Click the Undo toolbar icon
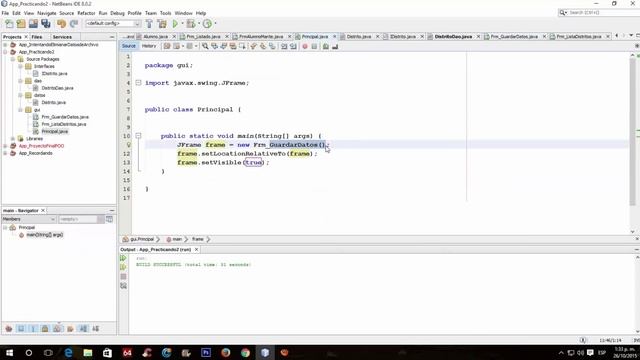The image size is (640, 360). [61, 24]
